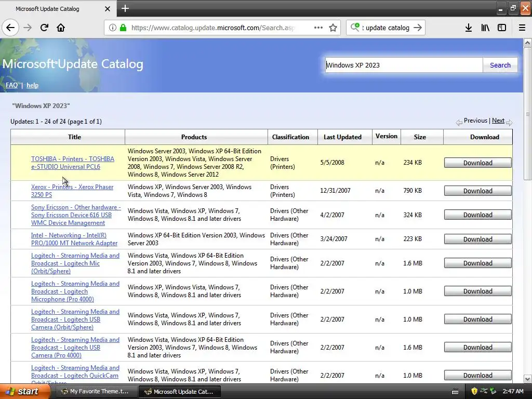Open the Firefox hamburger menu

522,28
